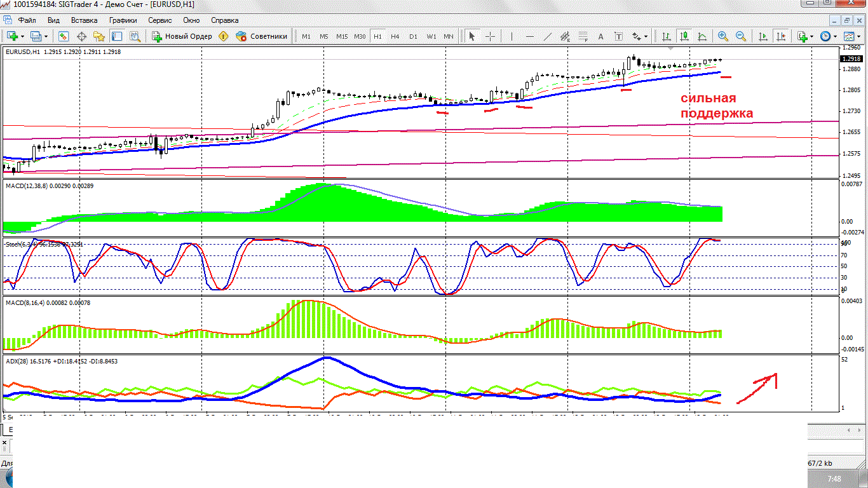
Task: Select the Text Label tool
Action: pos(619,36)
